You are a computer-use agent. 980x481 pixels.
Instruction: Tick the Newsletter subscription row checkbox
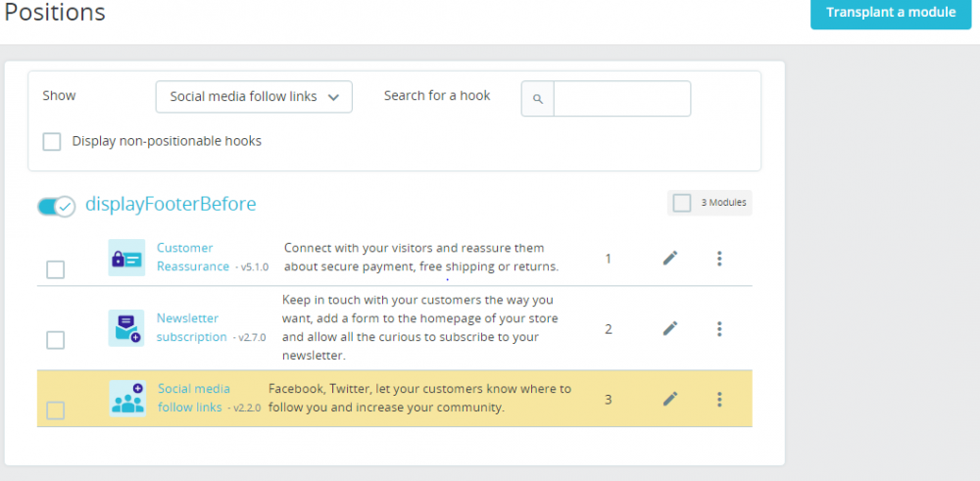point(56,340)
